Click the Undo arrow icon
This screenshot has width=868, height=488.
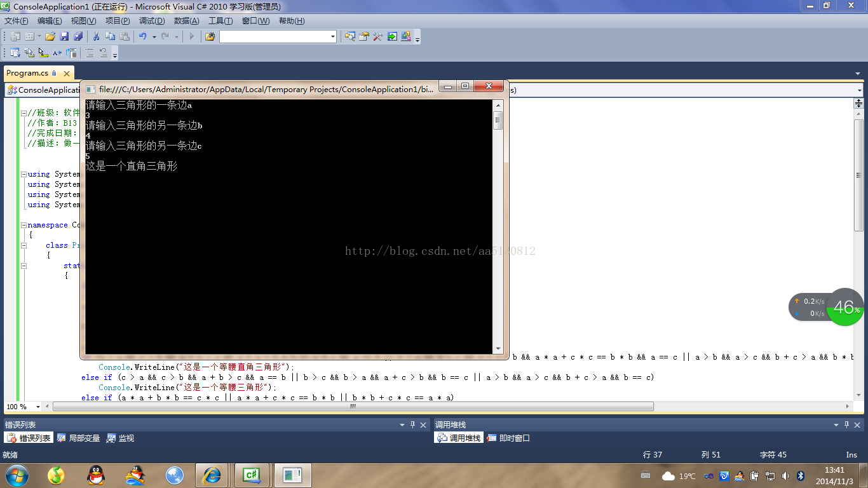click(143, 37)
